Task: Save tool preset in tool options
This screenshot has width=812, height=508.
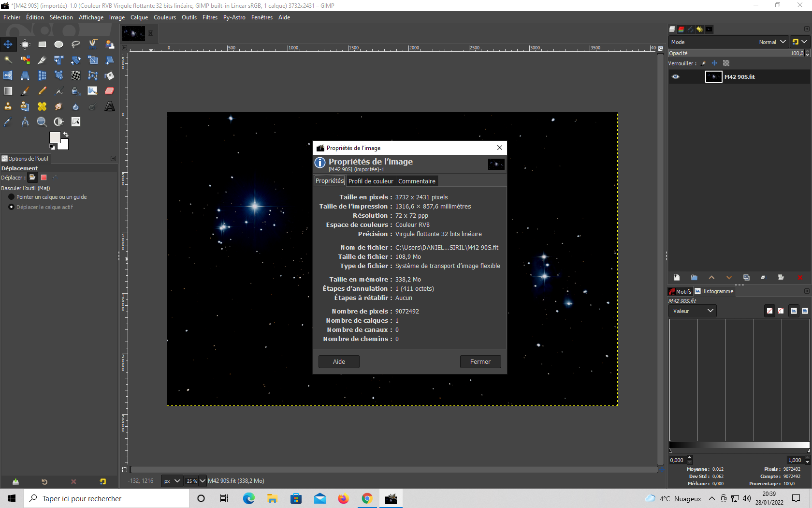Action: 15,482
